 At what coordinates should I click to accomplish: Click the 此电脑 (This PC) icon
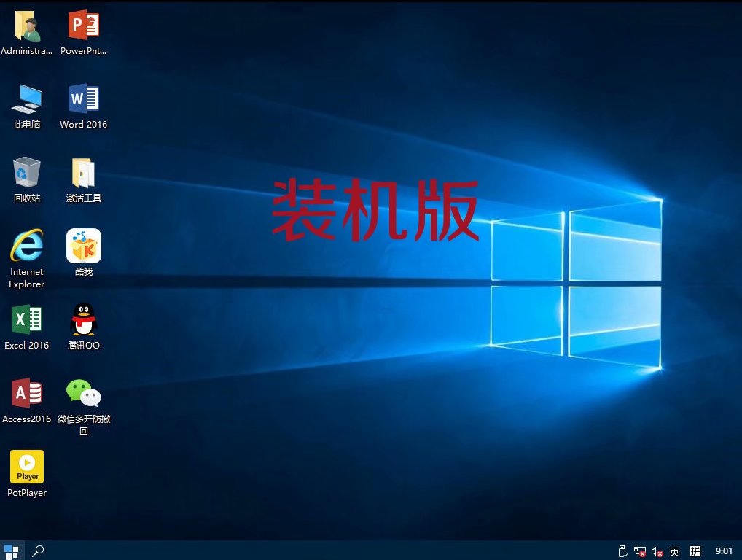27,98
